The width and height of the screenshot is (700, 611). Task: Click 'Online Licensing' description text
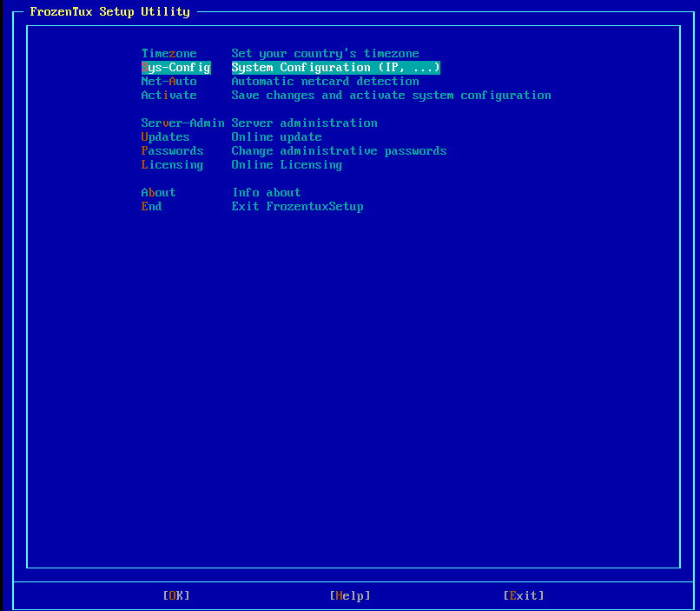[287, 165]
